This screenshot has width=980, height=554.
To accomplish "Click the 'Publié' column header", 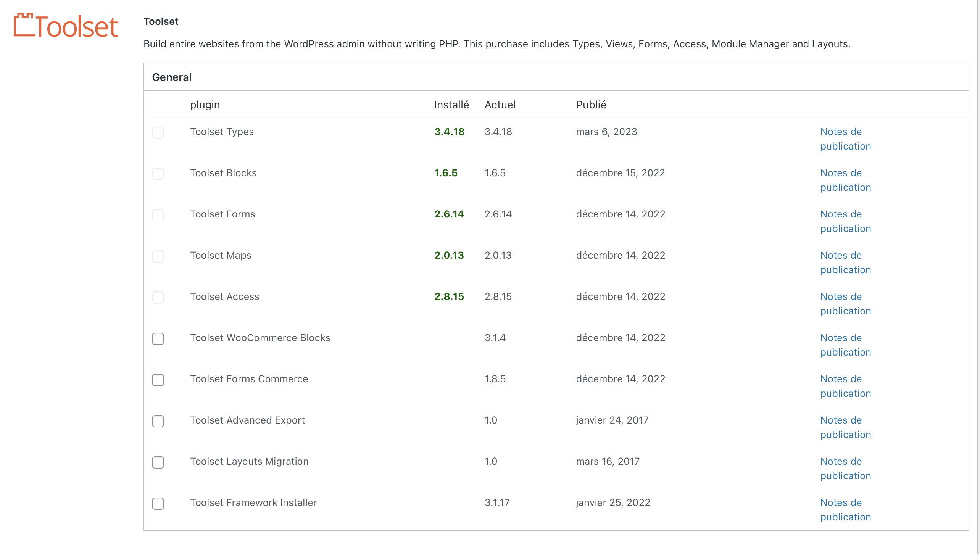I will (591, 105).
